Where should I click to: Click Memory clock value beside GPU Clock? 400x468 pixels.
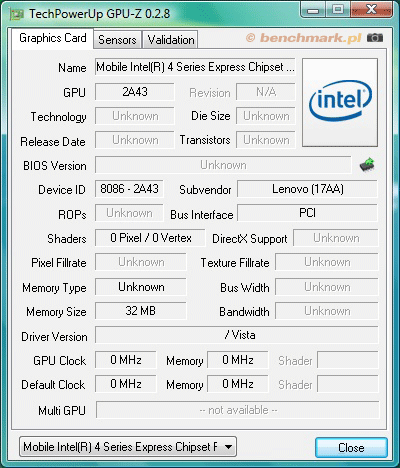pyautogui.click(x=238, y=360)
